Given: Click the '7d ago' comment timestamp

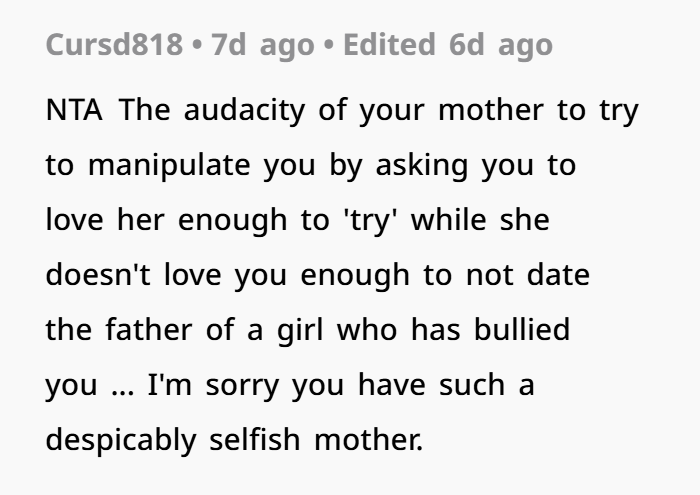Looking at the screenshot, I should click(x=263, y=46).
